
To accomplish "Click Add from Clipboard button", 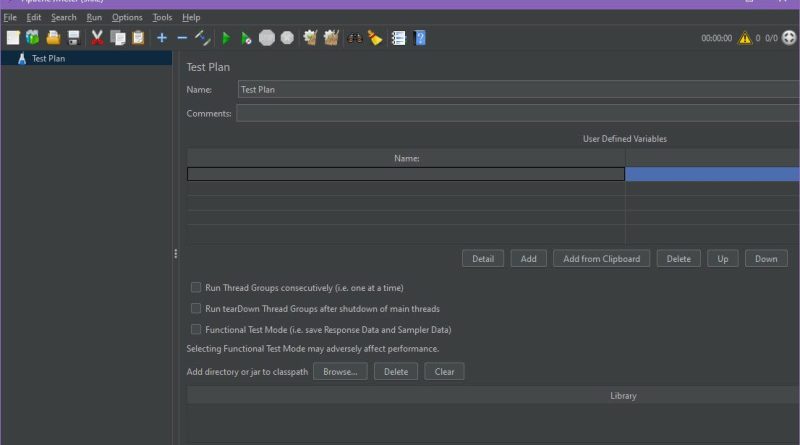I will (x=602, y=259).
